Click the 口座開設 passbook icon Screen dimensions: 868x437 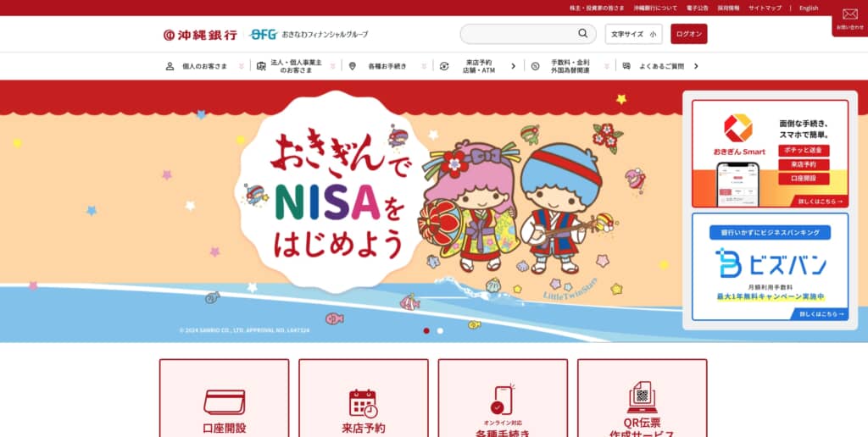coord(224,403)
